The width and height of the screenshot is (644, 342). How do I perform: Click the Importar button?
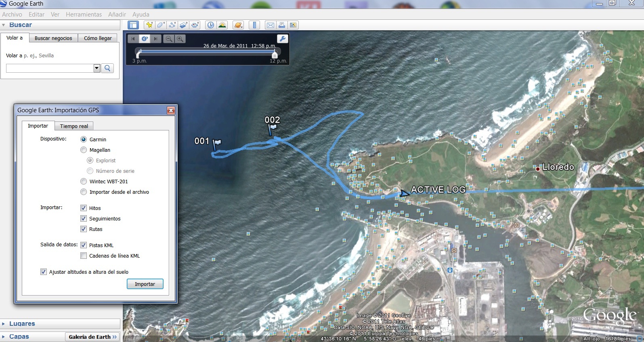pos(145,284)
